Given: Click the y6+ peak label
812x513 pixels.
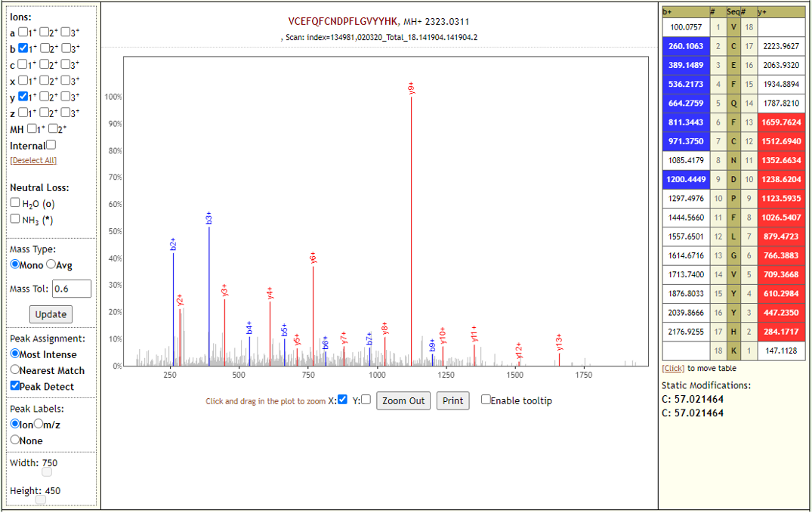Looking at the screenshot, I should [x=313, y=258].
